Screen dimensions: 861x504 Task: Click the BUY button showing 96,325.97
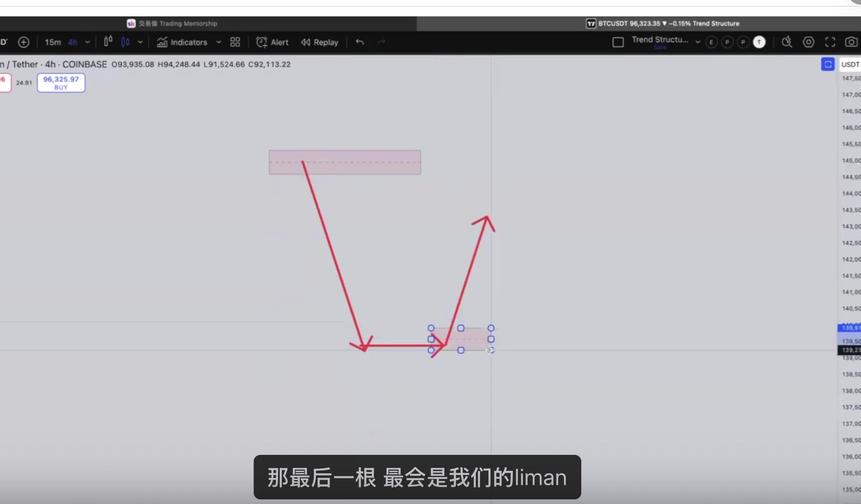click(x=60, y=83)
